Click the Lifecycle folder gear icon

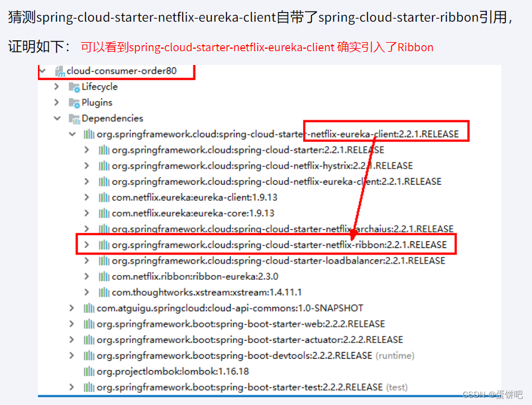point(74,87)
